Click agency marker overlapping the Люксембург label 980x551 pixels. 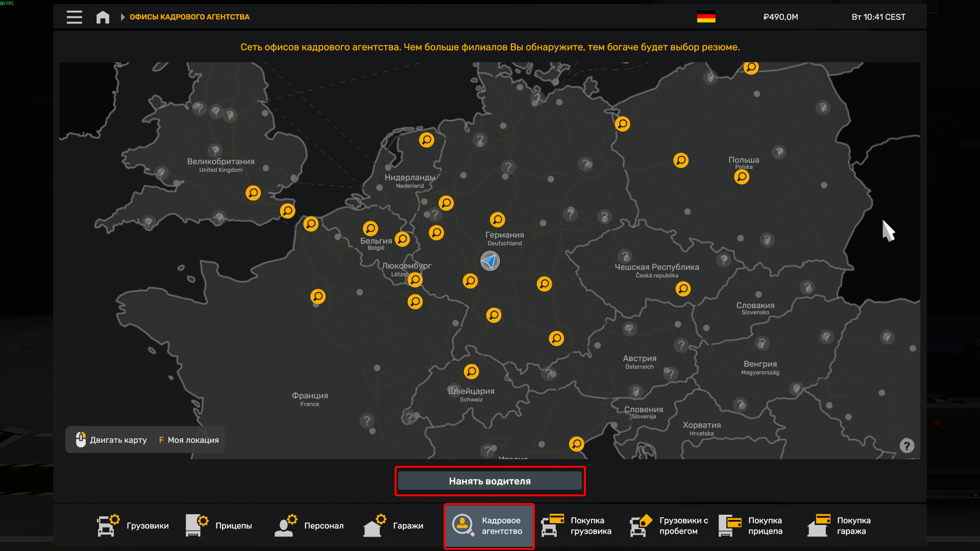[415, 280]
